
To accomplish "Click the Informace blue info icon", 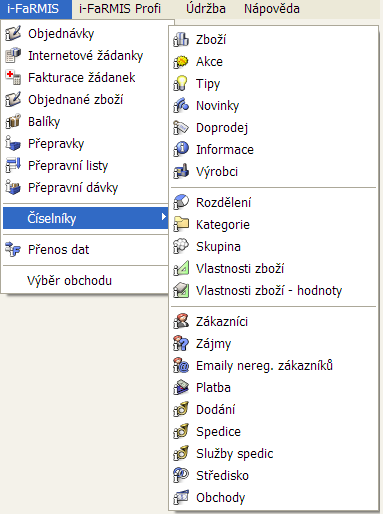I will (x=181, y=149).
